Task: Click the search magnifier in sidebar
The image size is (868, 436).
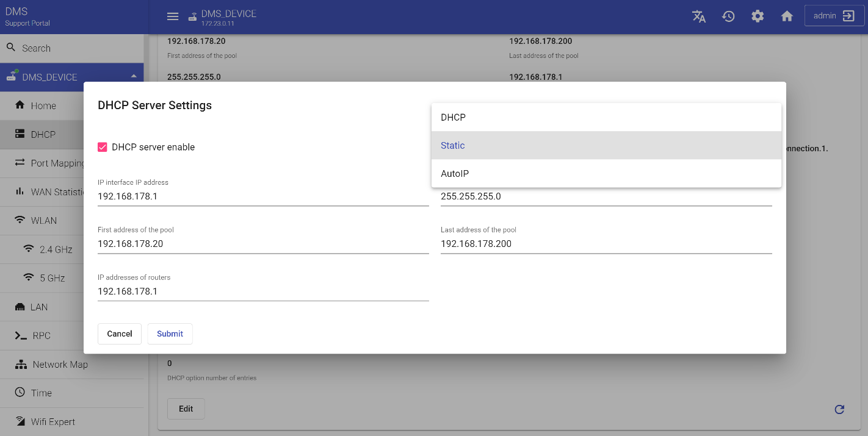Action: [11, 48]
